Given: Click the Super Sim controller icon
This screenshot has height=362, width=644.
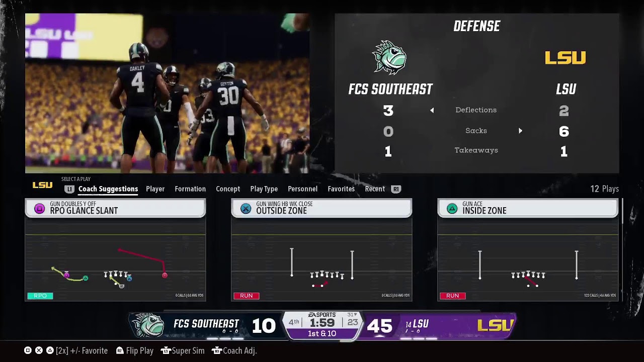Looking at the screenshot, I should 166,350.
